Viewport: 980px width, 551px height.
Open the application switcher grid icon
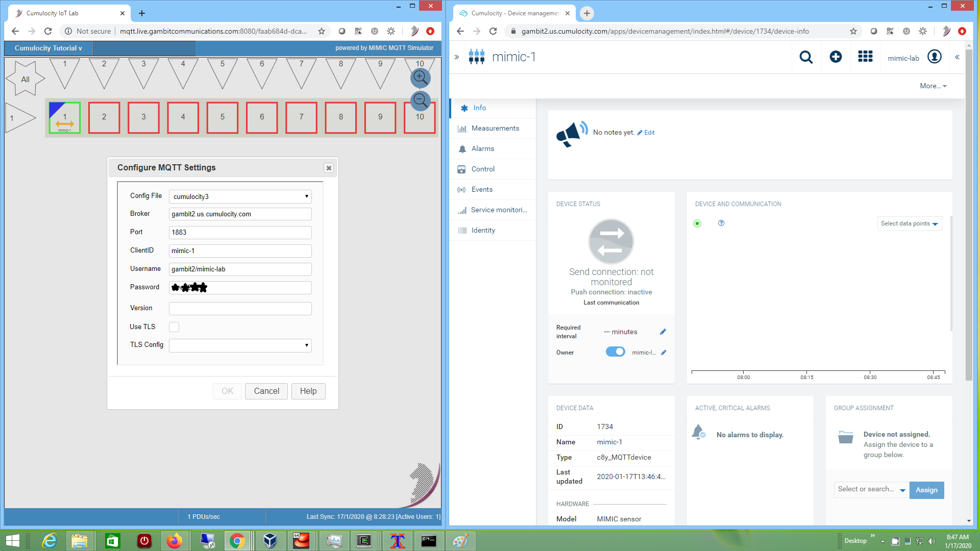click(x=865, y=57)
